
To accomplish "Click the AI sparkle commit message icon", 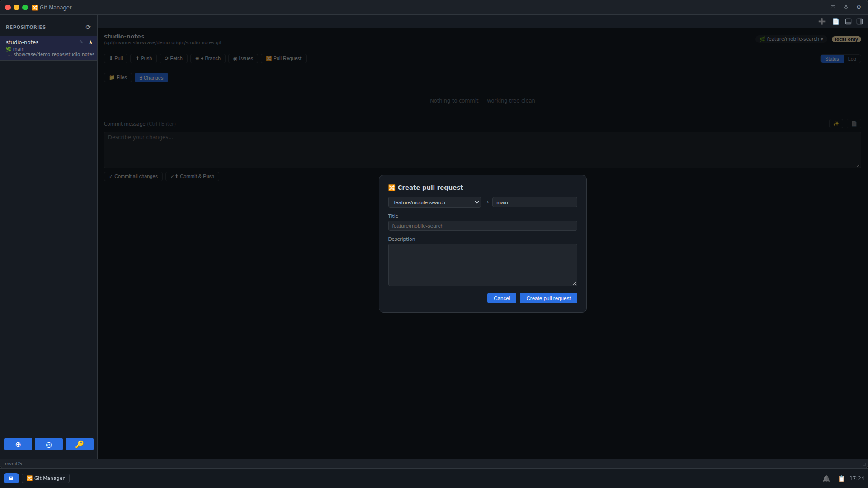I will pos(836,123).
